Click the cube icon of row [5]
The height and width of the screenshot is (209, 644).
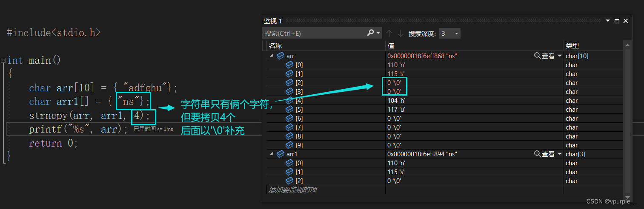click(289, 109)
